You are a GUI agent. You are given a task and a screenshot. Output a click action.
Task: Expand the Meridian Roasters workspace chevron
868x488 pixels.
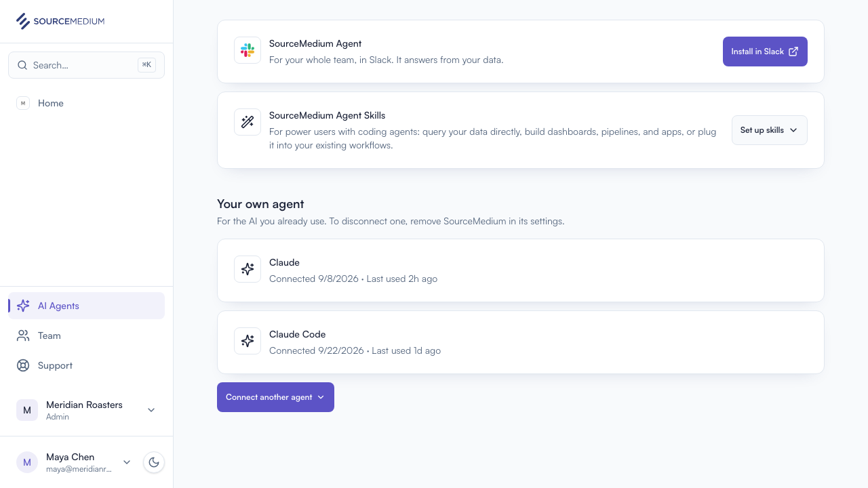point(151,410)
